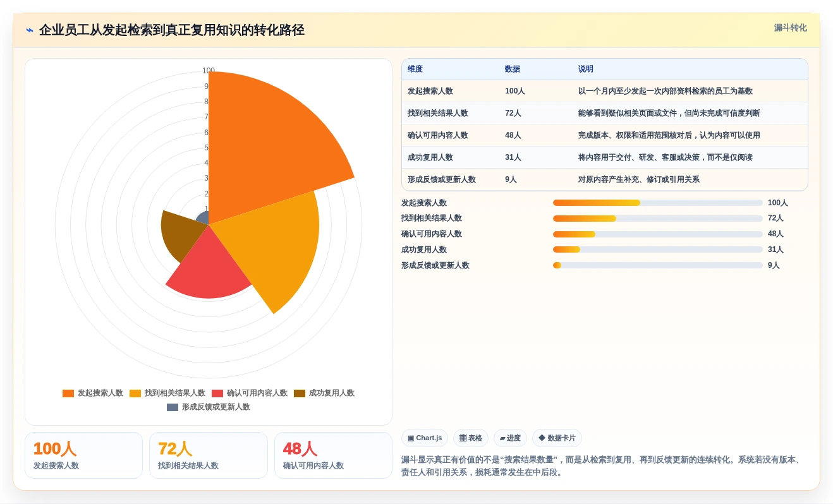The image size is (833, 504).
Task: Click the description starting 能够看到疑似相关页面
Action: pyautogui.click(x=669, y=113)
